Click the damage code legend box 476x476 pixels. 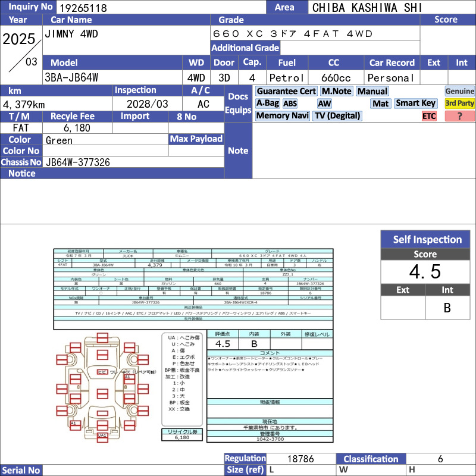[182, 380]
